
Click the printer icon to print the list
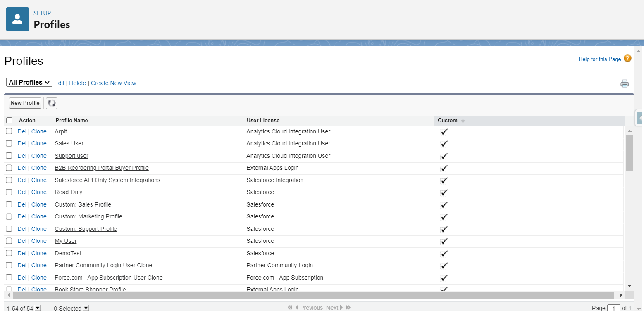(x=625, y=83)
